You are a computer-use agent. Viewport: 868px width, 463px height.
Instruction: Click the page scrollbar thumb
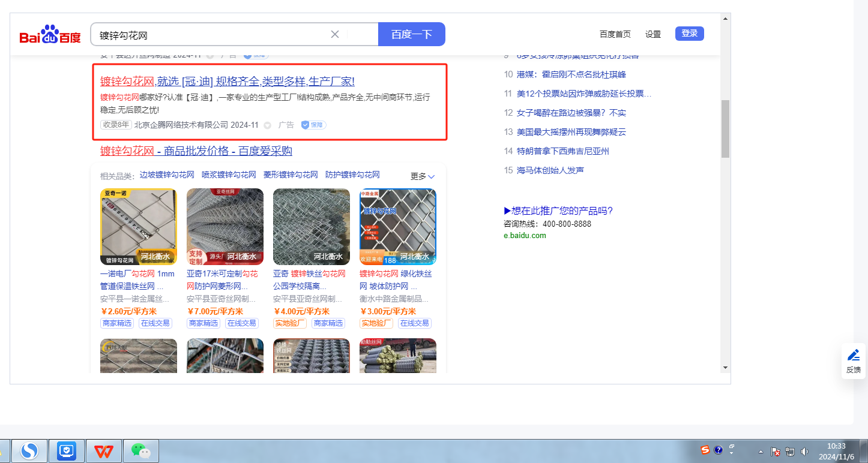[725, 129]
